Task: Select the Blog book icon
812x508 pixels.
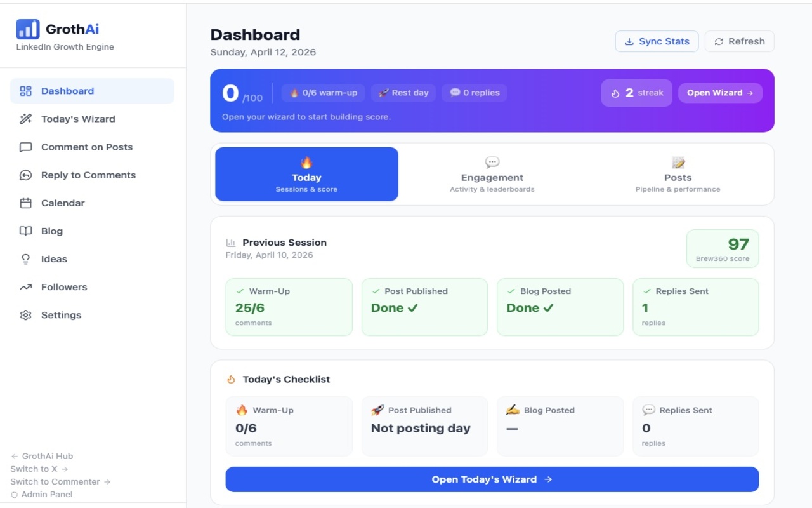Action: pyautogui.click(x=25, y=231)
